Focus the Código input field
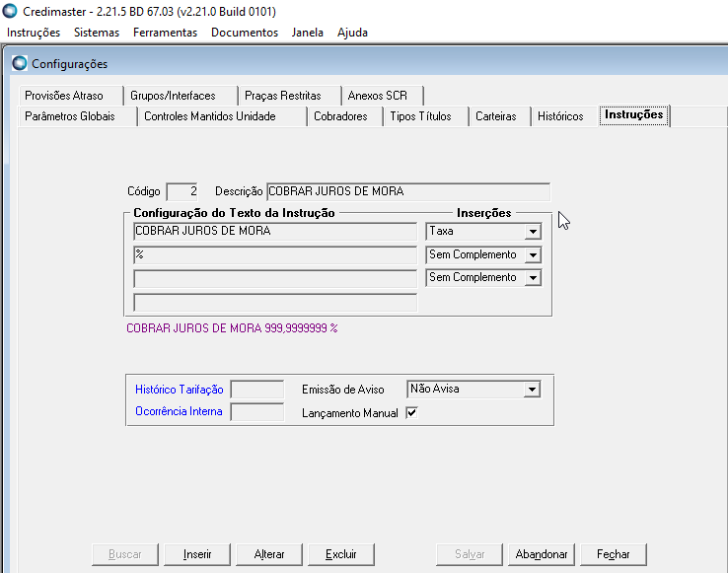Image resolution: width=728 pixels, height=573 pixels. tap(182, 191)
